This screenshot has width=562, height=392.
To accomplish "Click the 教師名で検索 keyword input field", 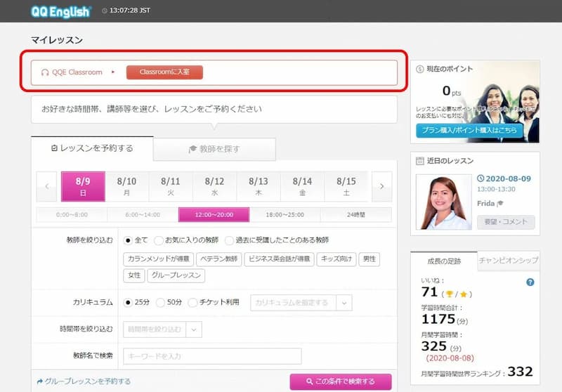I will (x=212, y=356).
